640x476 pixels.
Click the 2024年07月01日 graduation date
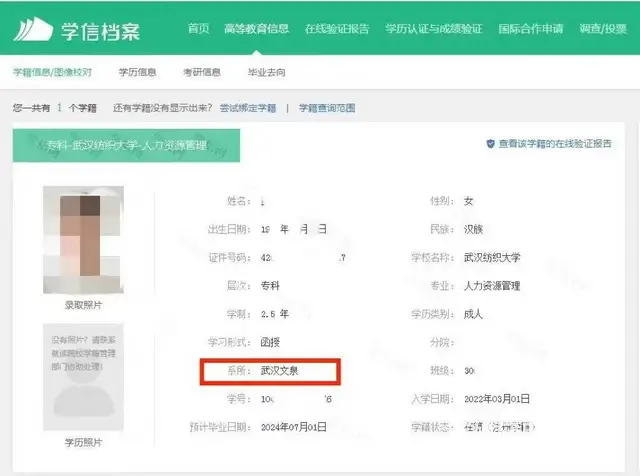click(x=294, y=427)
